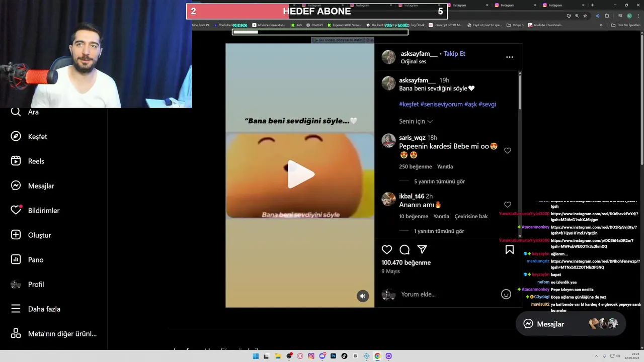Viewport: 644px width, 362px height.
Task: Open Keşfet compass icon in sidebar
Action: (x=16, y=137)
